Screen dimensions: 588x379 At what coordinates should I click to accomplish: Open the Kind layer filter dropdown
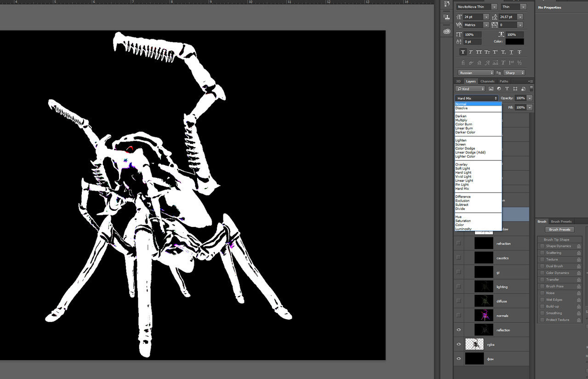[470, 89]
